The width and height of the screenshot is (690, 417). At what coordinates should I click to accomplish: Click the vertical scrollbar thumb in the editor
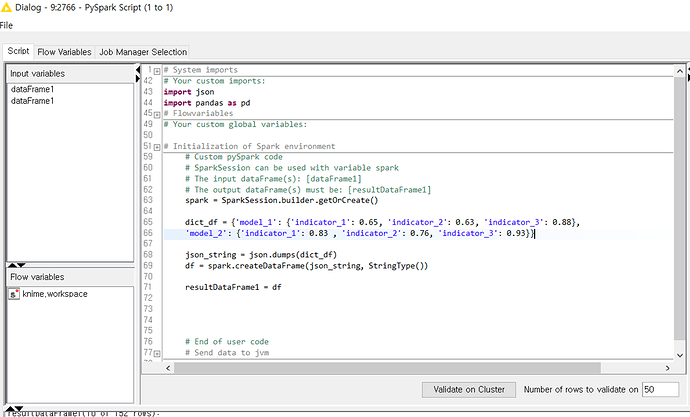[x=679, y=209]
